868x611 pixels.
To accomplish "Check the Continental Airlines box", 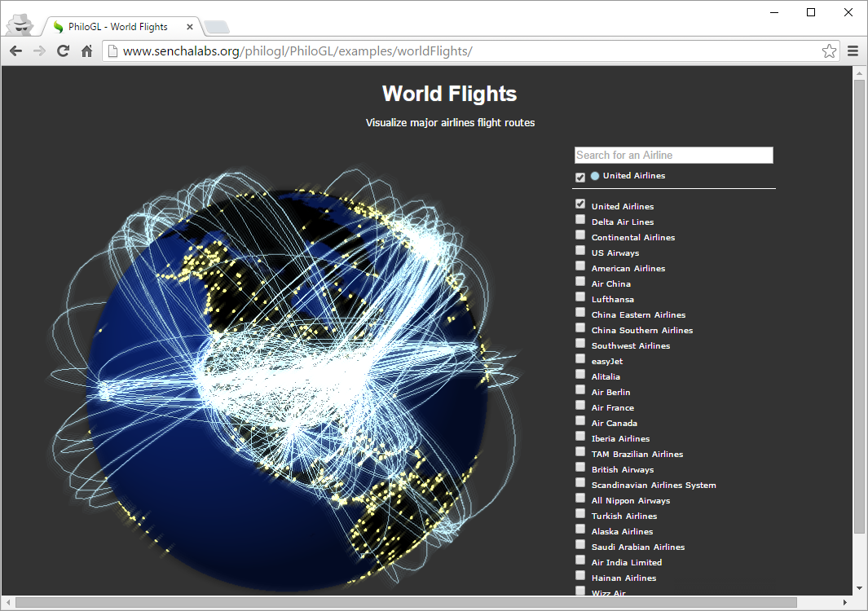I will pos(580,235).
